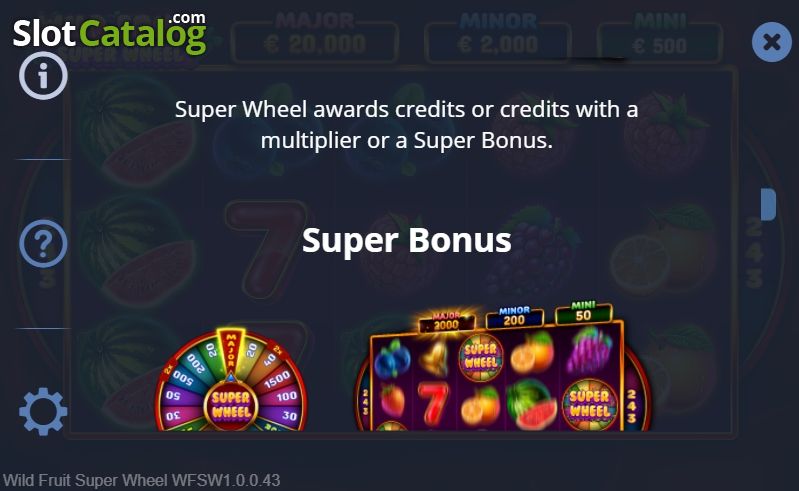This screenshot has width=799, height=491.
Task: Open the gear settings icon
Action: coord(43,412)
